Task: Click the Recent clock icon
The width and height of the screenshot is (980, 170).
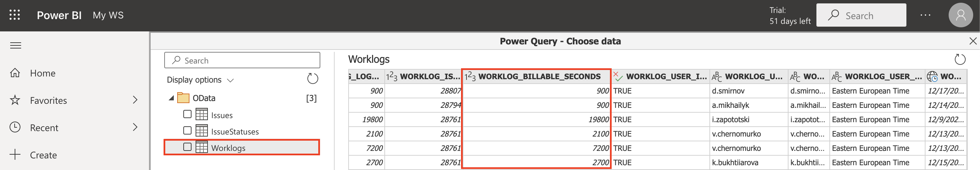Action: pos(15,127)
